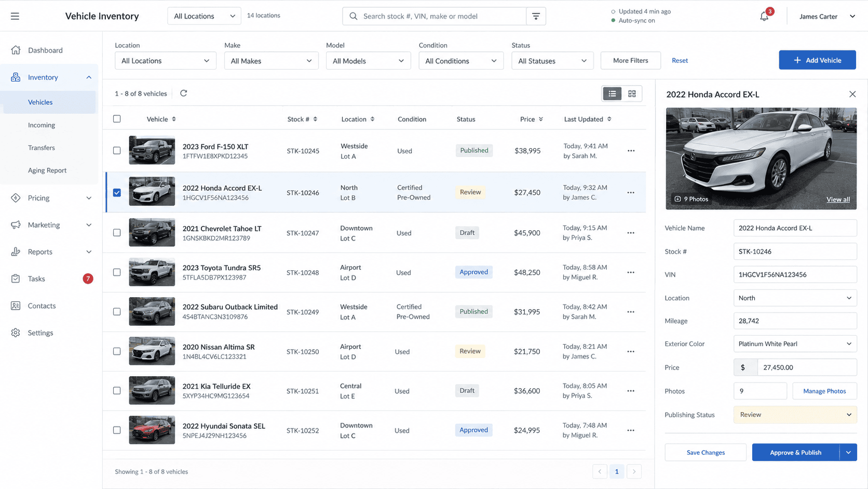
Task: Open the search filter options icon
Action: point(536,16)
